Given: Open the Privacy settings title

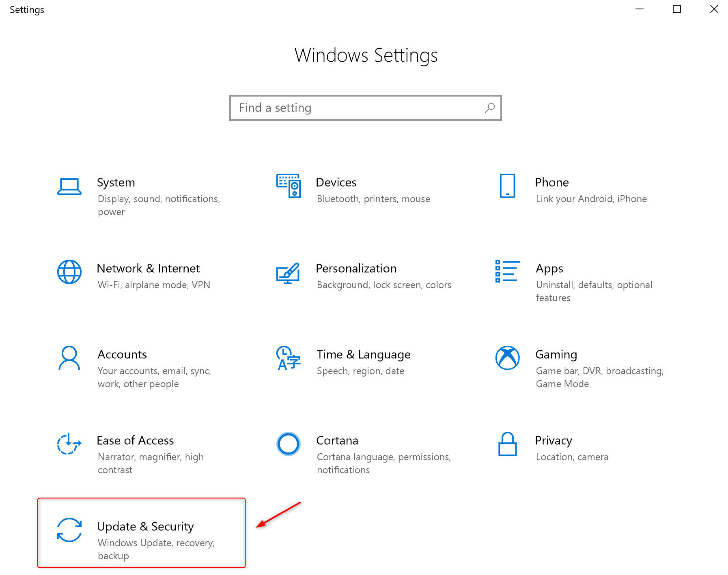Looking at the screenshot, I should (x=553, y=441).
